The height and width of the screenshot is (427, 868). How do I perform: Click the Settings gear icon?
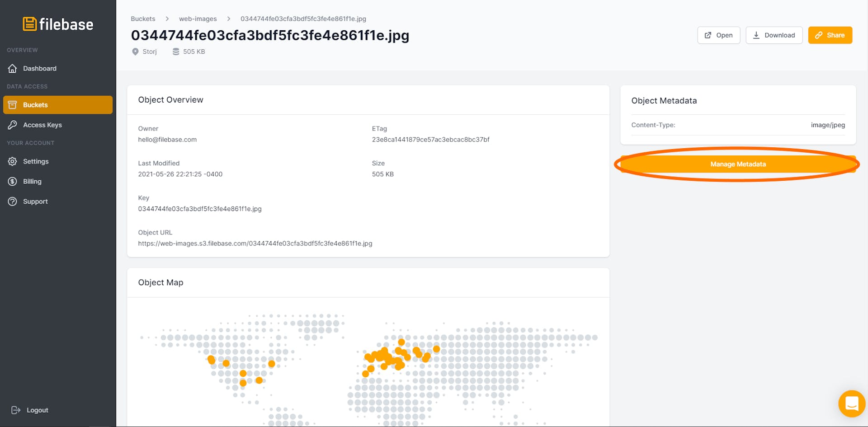click(13, 161)
